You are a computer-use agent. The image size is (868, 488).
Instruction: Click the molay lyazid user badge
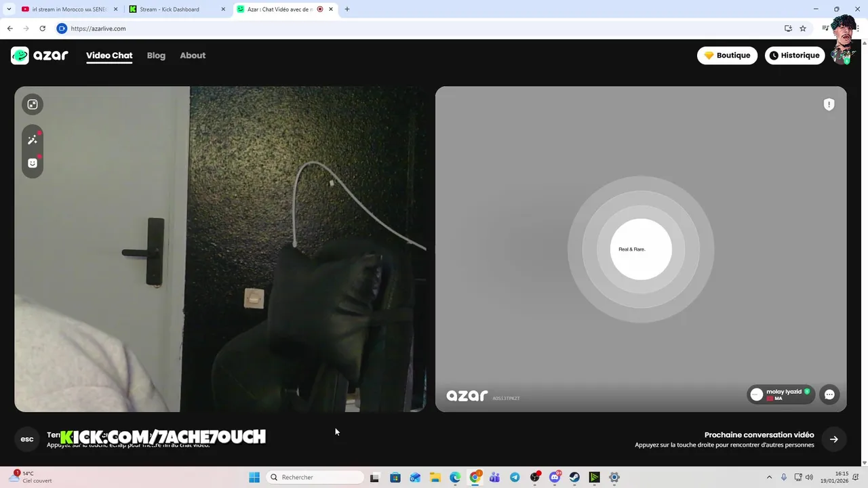[x=781, y=394]
